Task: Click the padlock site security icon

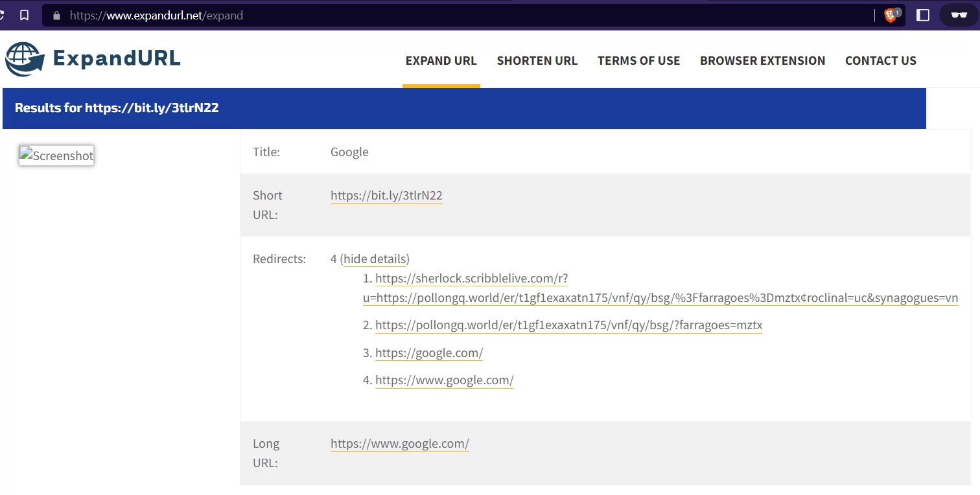Action: 56,16
